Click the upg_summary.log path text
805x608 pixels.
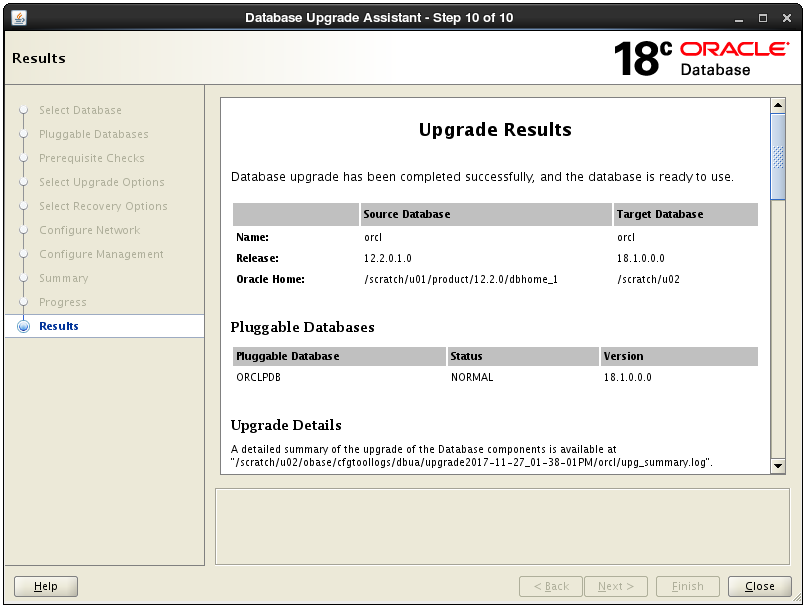click(x=471, y=463)
